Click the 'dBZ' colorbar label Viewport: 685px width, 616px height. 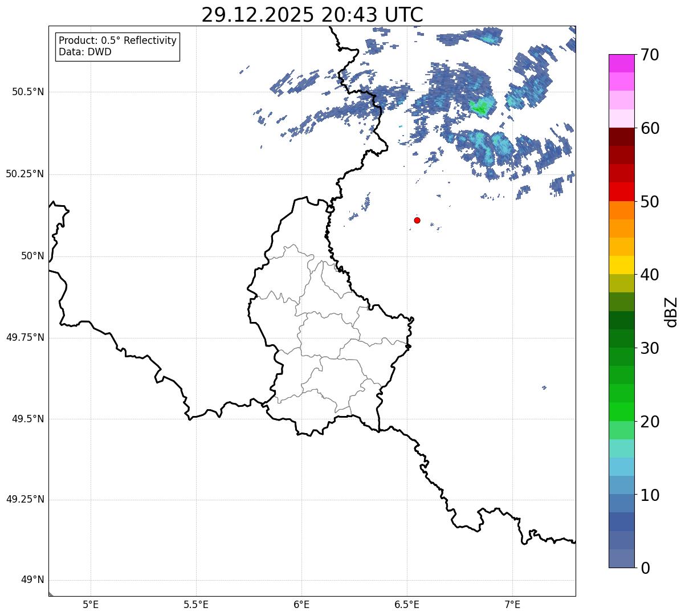click(x=671, y=312)
